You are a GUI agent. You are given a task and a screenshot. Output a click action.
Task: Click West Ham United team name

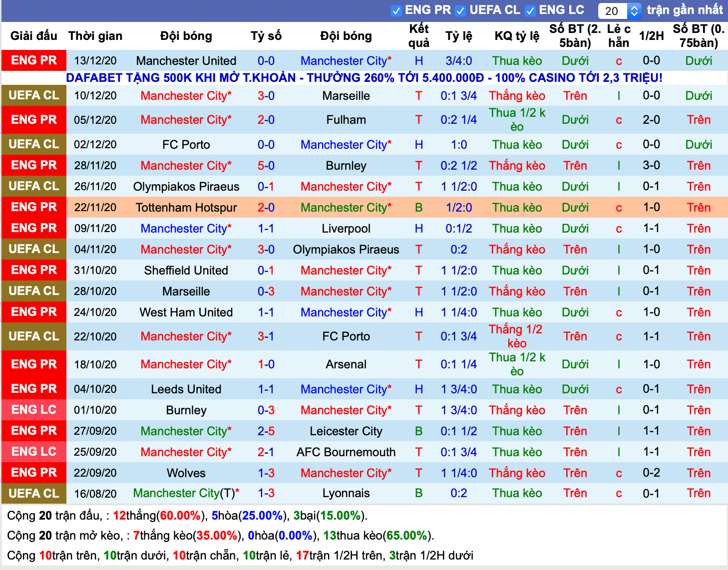point(186,312)
